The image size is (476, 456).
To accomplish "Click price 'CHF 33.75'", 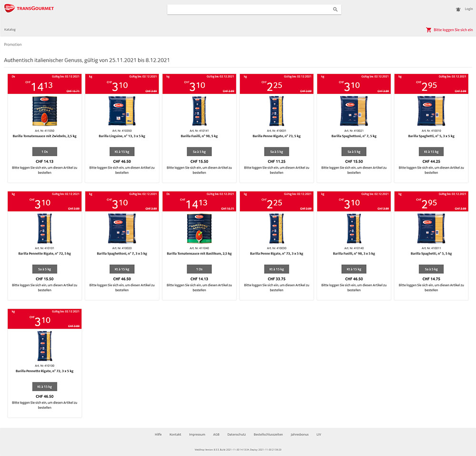I will click(x=277, y=279).
